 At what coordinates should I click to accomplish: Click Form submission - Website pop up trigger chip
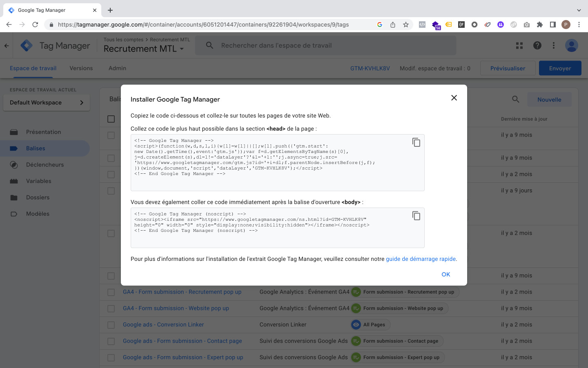399,308
